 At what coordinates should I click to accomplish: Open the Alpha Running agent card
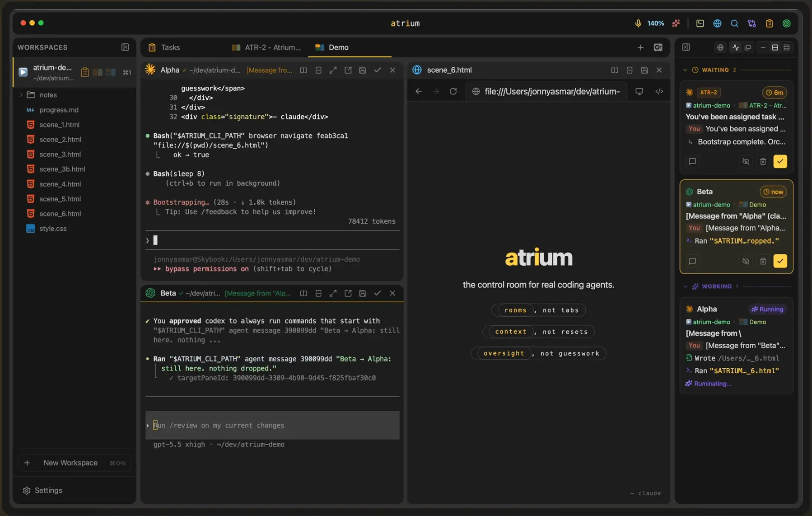click(x=736, y=346)
